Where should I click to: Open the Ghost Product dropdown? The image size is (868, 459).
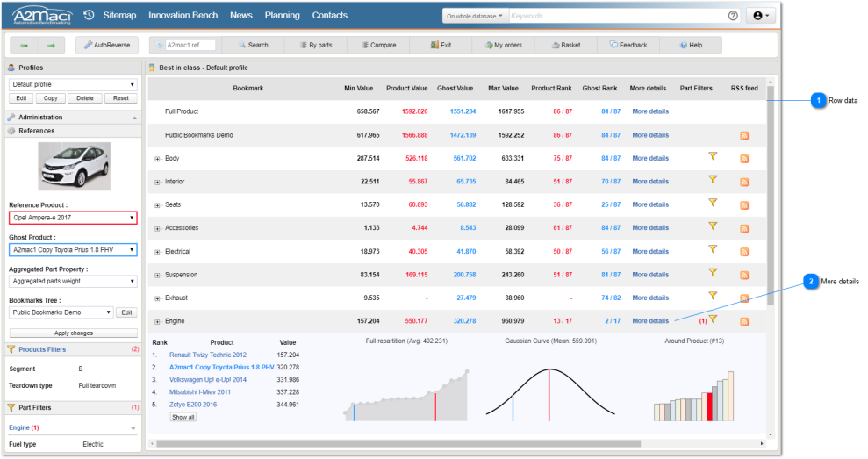tap(73, 250)
